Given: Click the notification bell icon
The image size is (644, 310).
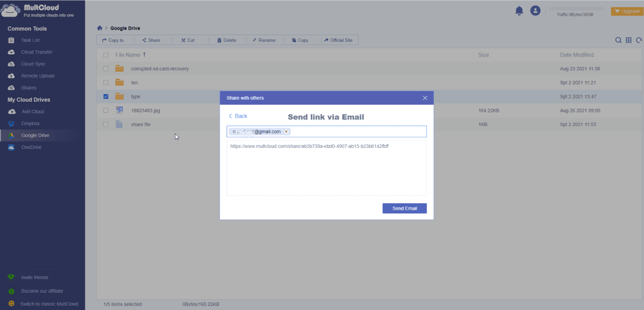Looking at the screenshot, I should [519, 11].
